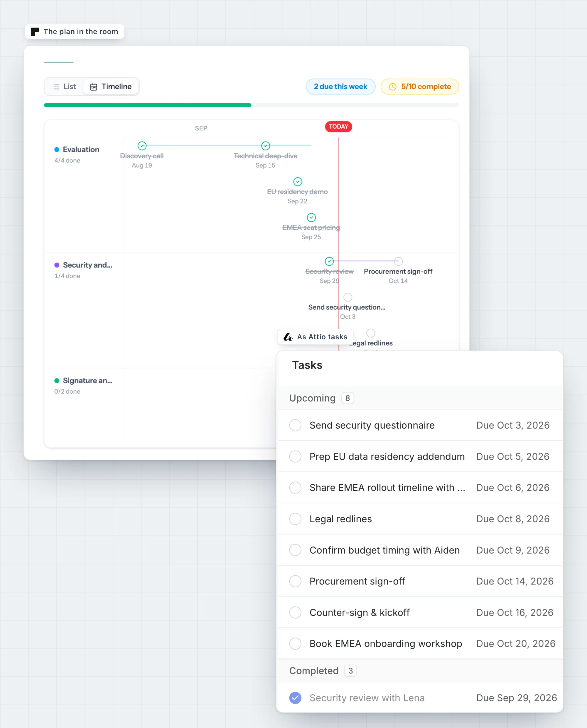Click the Attio logo in 'As Attio tasks'
Image resolution: width=587 pixels, height=728 pixels.
[288, 337]
